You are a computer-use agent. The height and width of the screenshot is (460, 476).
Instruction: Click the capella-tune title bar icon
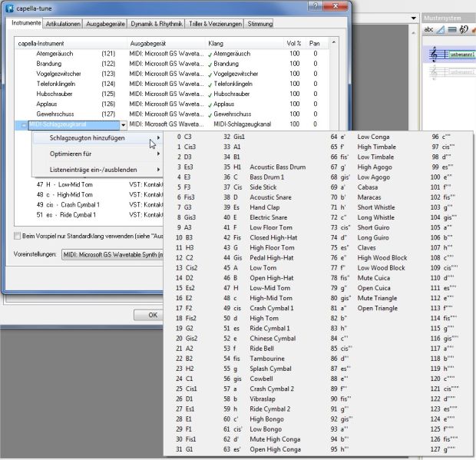tap(7, 7)
